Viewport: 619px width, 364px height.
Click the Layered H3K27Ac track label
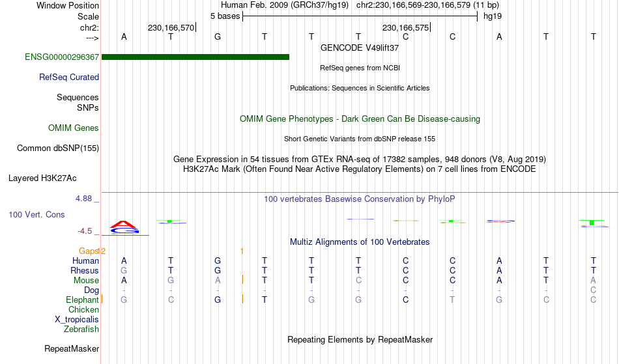tap(42, 178)
